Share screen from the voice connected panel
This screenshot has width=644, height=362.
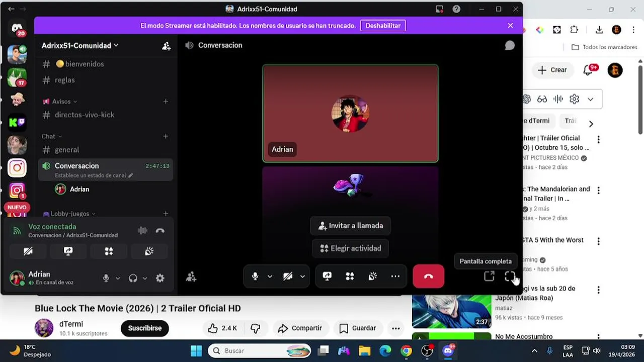(x=68, y=251)
